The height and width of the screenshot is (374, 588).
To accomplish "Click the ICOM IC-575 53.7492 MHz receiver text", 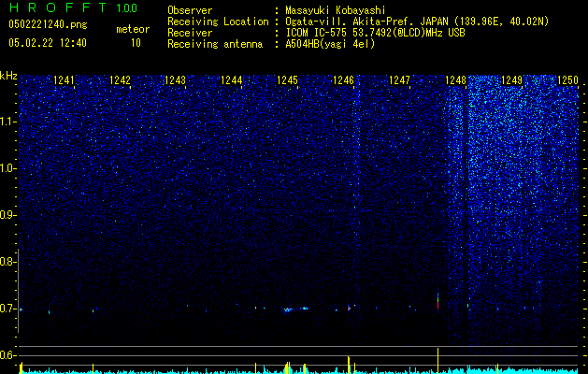I will pos(375,33).
